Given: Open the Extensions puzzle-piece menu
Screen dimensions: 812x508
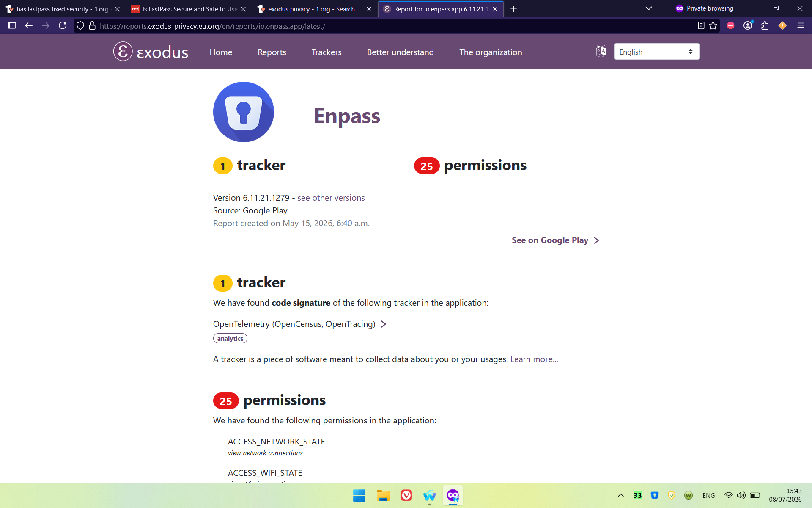Looking at the screenshot, I should tap(765, 26).
